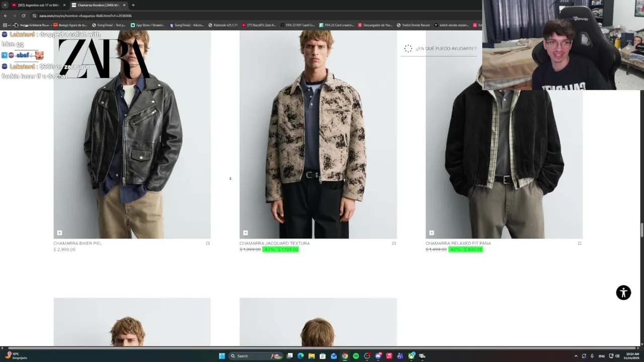The height and width of the screenshot is (362, 644).
Task: Reload the page with the refresh icon
Action: pos(23,16)
